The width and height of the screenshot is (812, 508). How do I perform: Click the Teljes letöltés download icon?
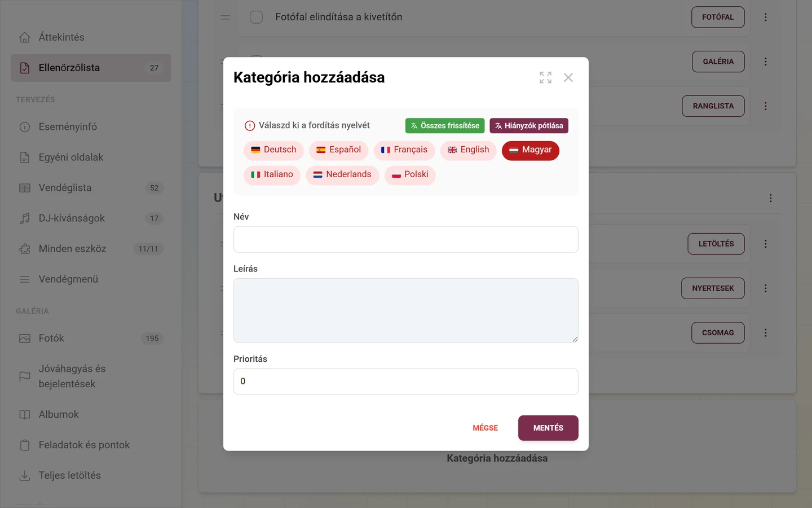[x=25, y=476]
